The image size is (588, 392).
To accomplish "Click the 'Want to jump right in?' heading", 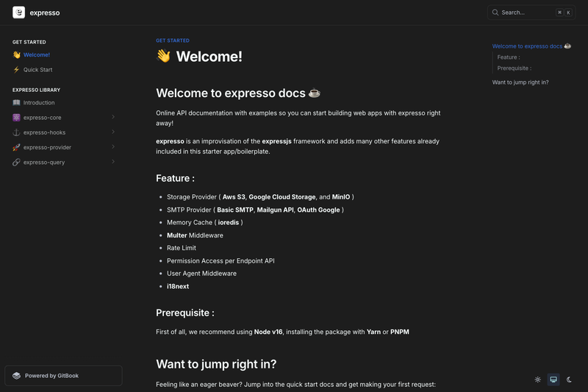I will [x=216, y=364].
